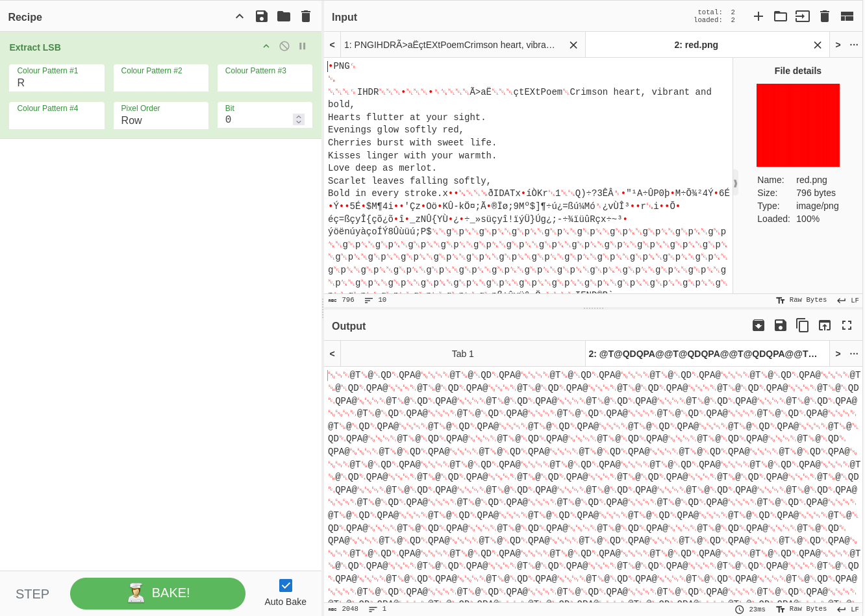This screenshot has width=865, height=616.
Task: Clear the recipe with trash icon
Action: point(306,16)
